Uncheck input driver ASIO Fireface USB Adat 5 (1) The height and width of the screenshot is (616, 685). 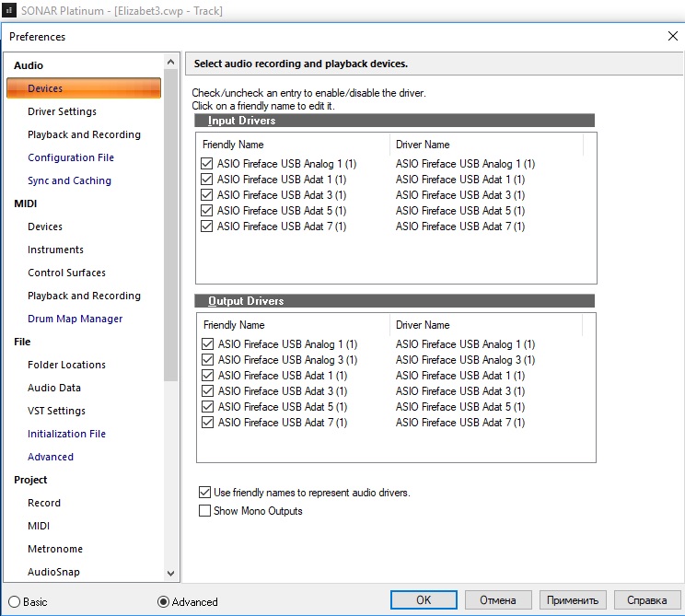tap(206, 211)
